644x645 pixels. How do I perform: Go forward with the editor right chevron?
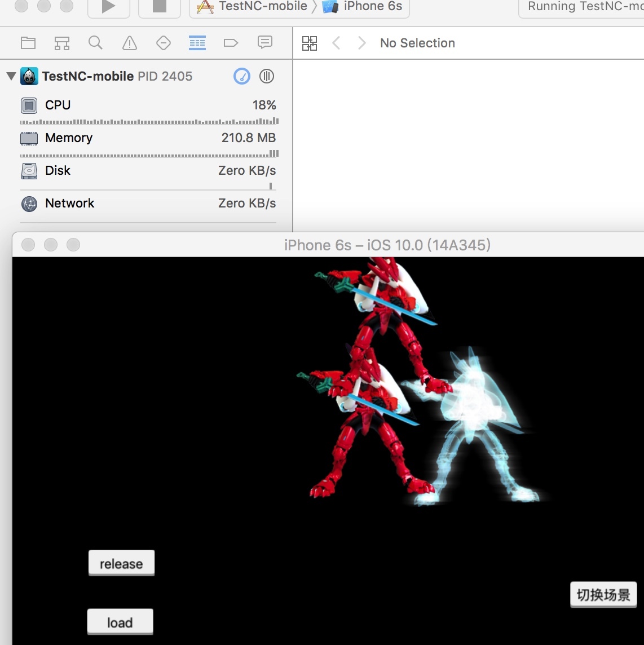tap(361, 43)
